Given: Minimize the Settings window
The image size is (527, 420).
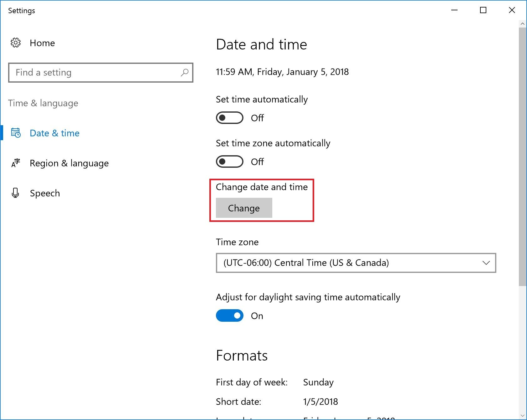Looking at the screenshot, I should pyautogui.click(x=454, y=10).
